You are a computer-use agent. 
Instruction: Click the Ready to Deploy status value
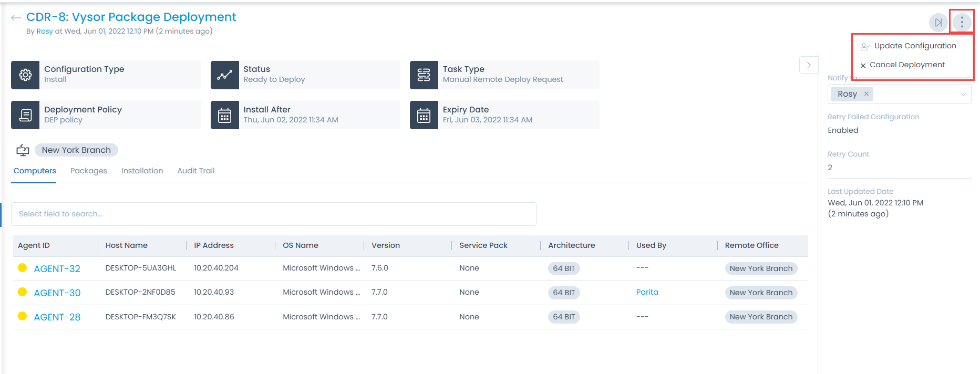[274, 79]
